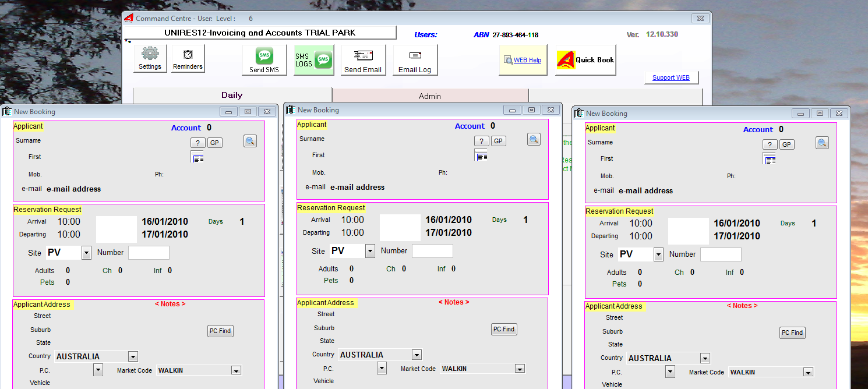The image size is (868, 389).
Task: Click PC Find in left New Booking
Action: click(220, 331)
